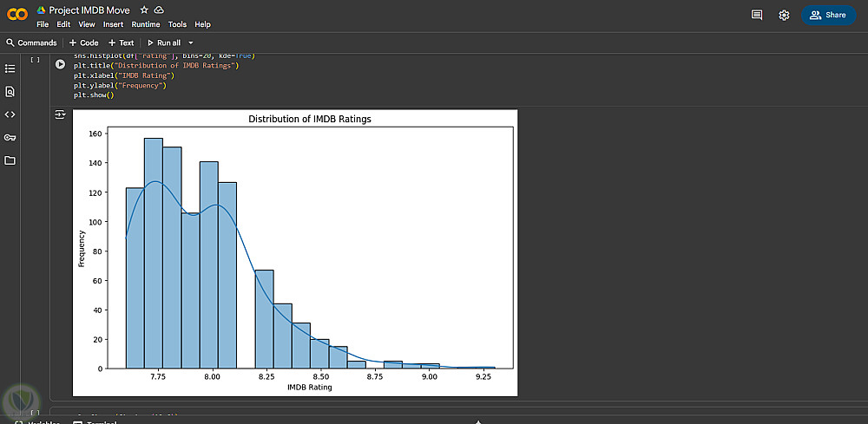Check the cloud save status icon

coord(160,10)
